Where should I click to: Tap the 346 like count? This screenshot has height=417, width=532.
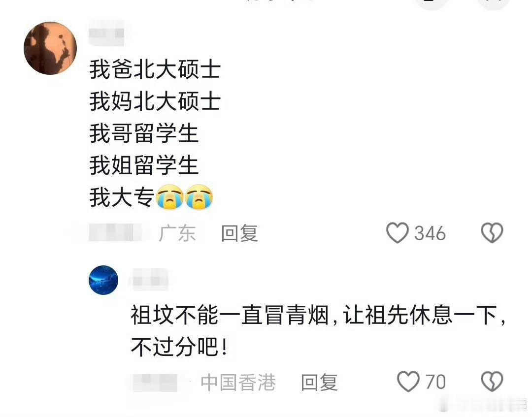point(430,233)
